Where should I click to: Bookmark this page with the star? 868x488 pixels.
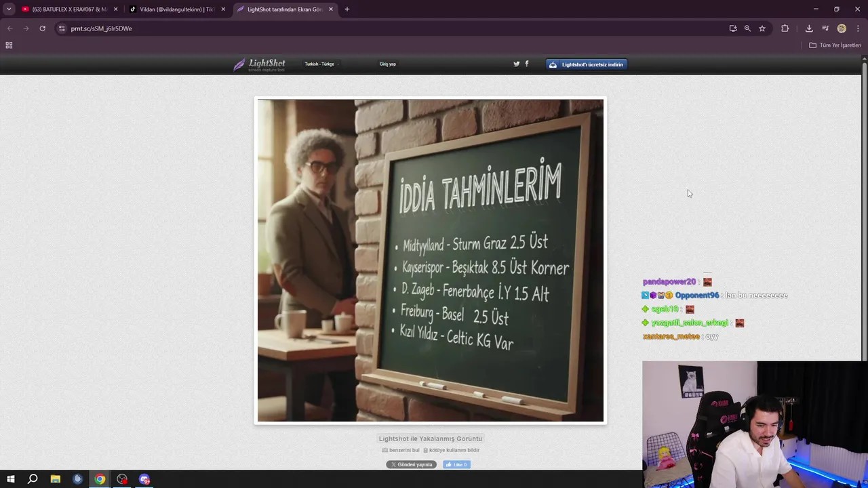[x=762, y=28]
